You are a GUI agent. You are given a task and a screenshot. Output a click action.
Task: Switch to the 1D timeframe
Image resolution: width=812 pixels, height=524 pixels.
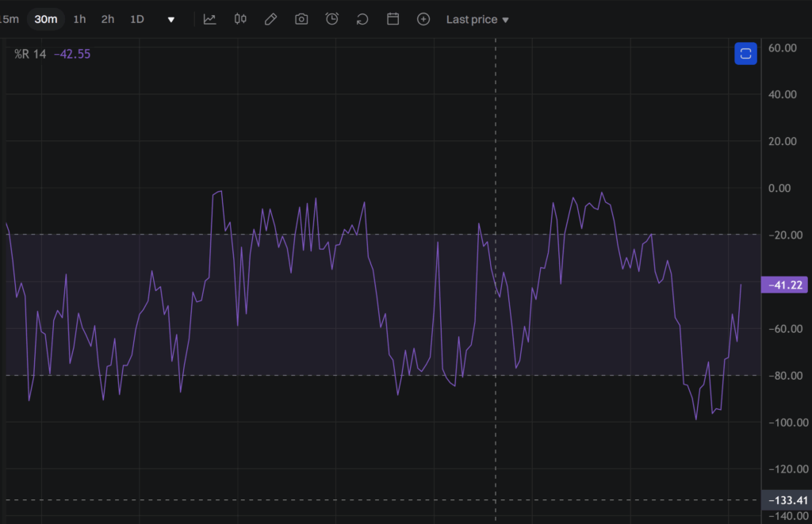[x=137, y=19]
